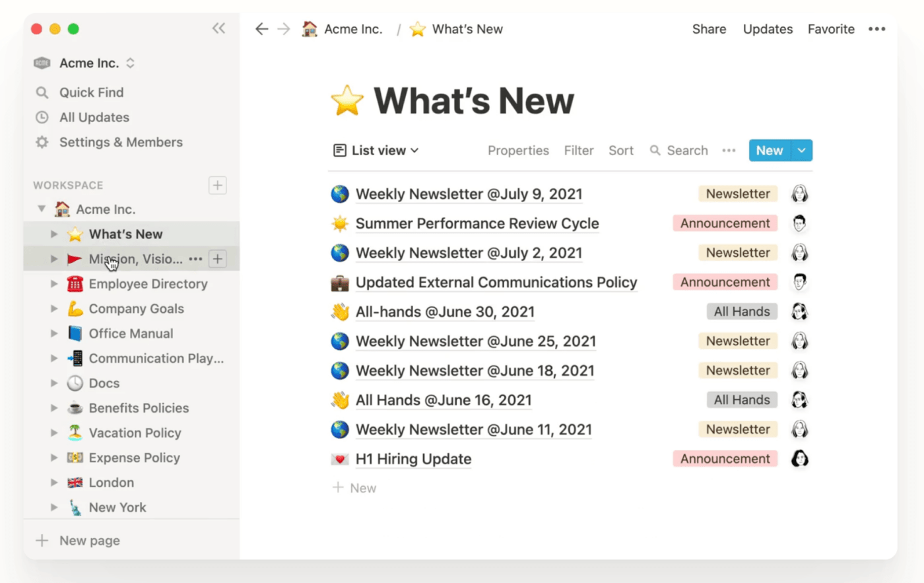This screenshot has height=583, width=924.
Task: Expand the Employee Directory tree toggle
Action: 54,284
